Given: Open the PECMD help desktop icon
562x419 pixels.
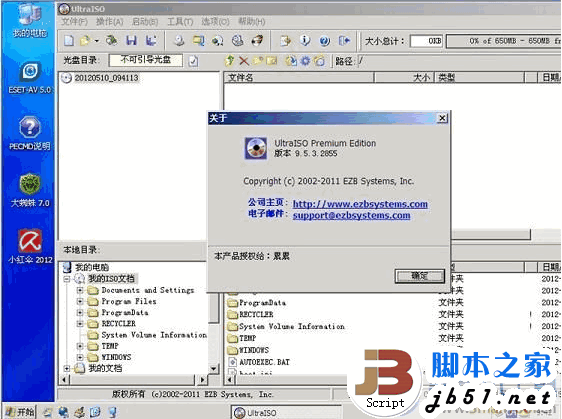Looking at the screenshot, I should [30, 134].
